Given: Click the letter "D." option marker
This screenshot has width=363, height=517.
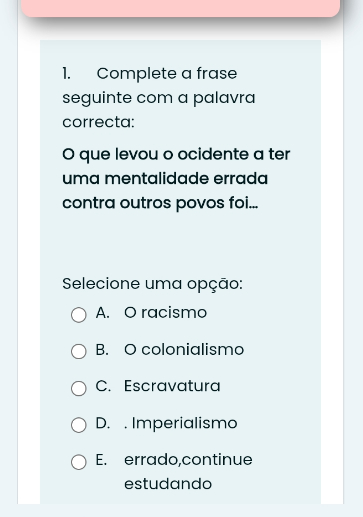Looking at the screenshot, I should pyautogui.click(x=103, y=423).
